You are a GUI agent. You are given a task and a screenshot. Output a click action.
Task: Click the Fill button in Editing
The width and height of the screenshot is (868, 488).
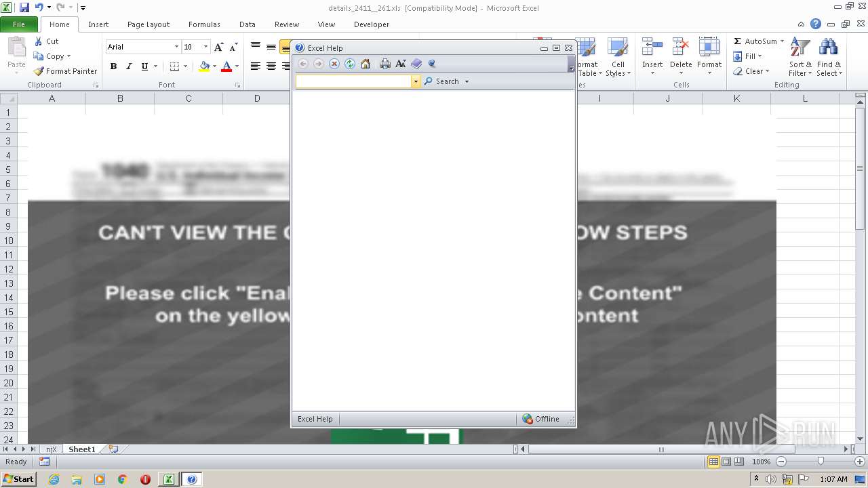click(747, 56)
